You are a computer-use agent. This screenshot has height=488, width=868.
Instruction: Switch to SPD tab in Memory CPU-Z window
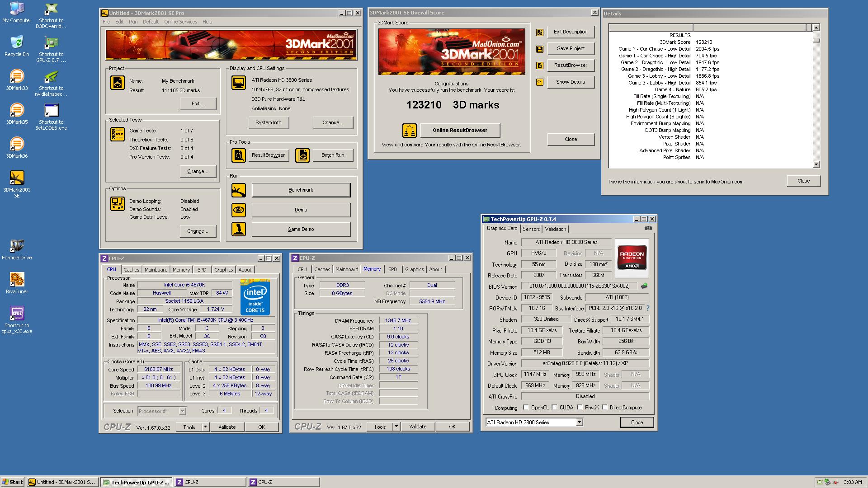point(393,269)
